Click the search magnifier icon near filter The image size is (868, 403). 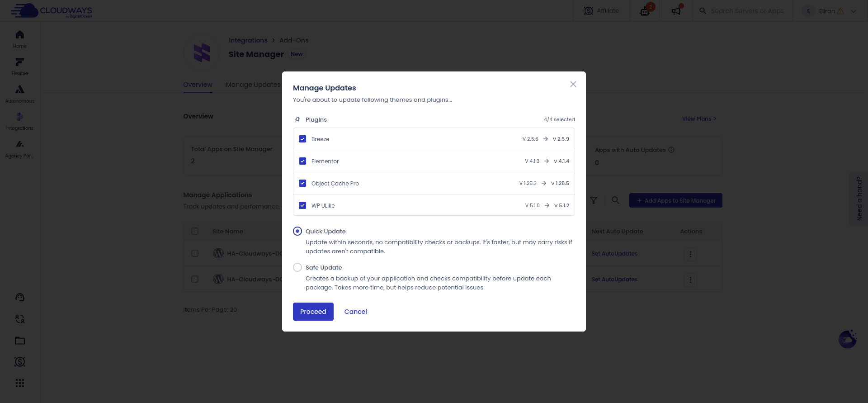point(615,200)
